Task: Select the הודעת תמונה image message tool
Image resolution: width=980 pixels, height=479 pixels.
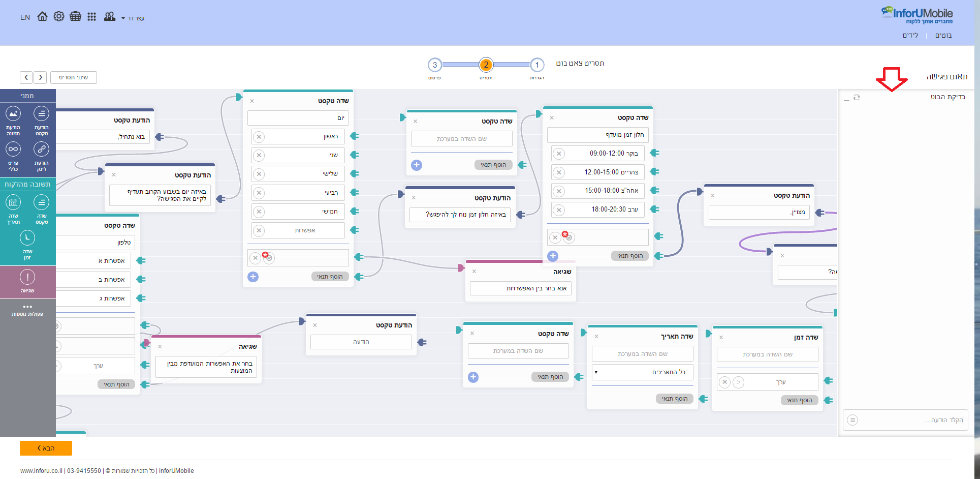Action: tap(13, 121)
